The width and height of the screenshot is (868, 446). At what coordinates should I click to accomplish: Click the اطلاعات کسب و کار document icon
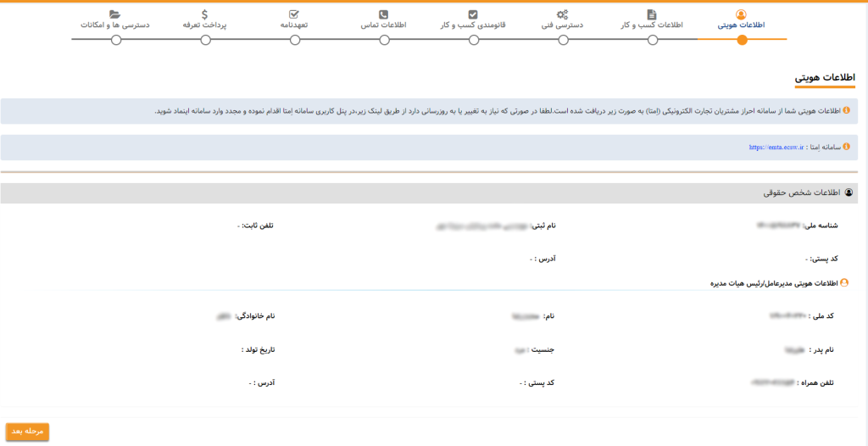(652, 14)
